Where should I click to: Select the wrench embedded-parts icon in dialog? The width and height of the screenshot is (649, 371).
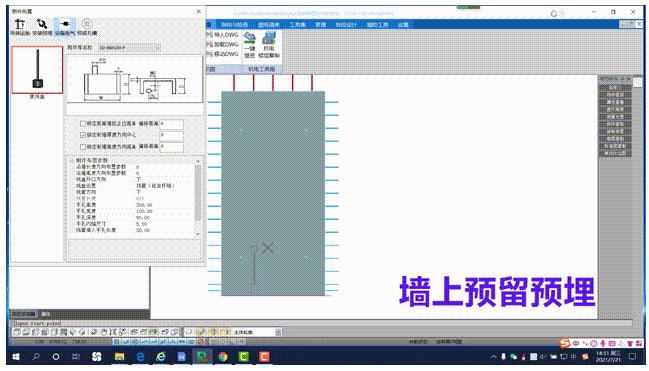tap(41, 24)
